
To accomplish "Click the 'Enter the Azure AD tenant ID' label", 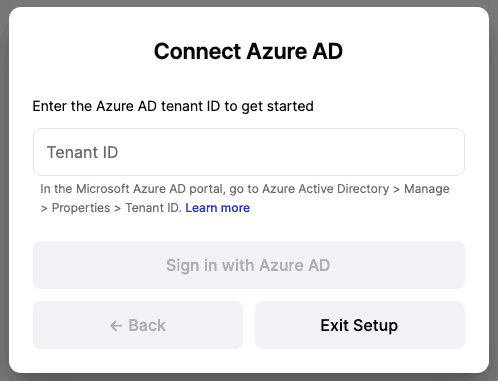I will pyautogui.click(x=173, y=106).
